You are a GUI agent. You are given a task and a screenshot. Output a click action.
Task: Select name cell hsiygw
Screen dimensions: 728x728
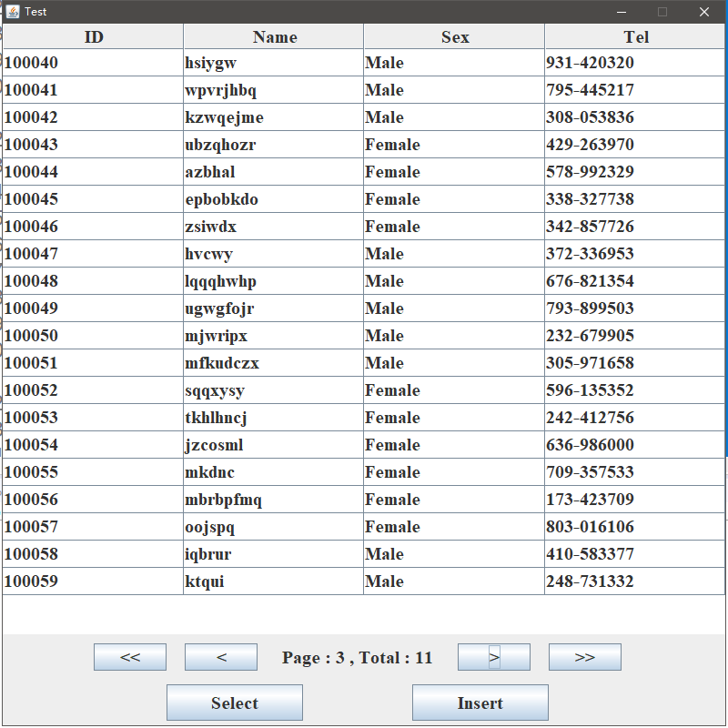coord(274,63)
